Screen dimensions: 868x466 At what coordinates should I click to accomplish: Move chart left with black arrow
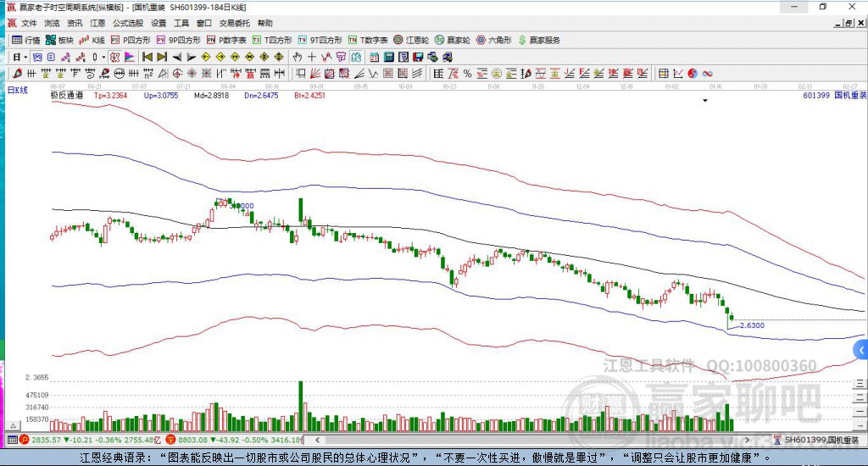(176, 57)
